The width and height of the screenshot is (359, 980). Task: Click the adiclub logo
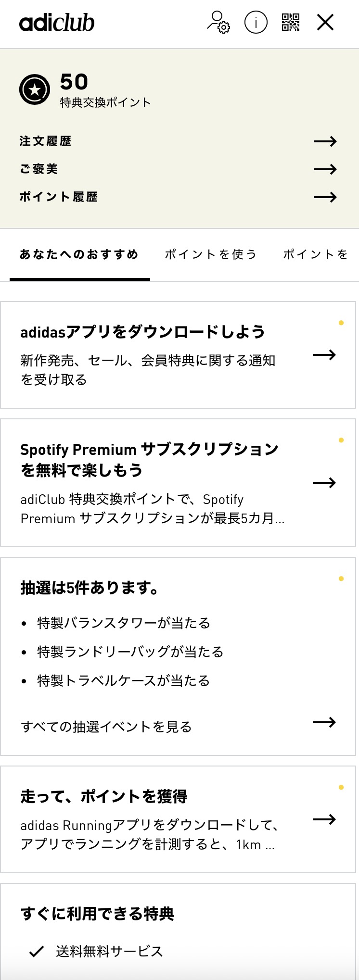coord(57,23)
